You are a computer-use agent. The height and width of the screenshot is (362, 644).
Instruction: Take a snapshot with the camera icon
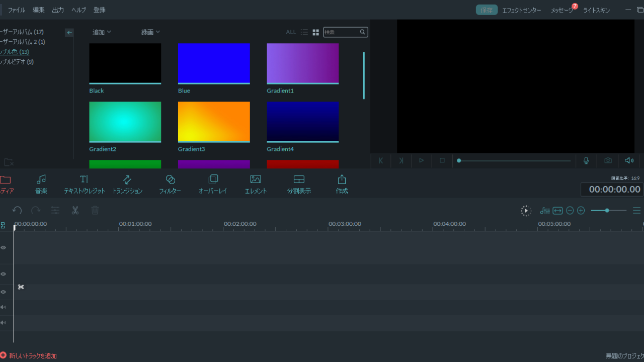click(608, 160)
